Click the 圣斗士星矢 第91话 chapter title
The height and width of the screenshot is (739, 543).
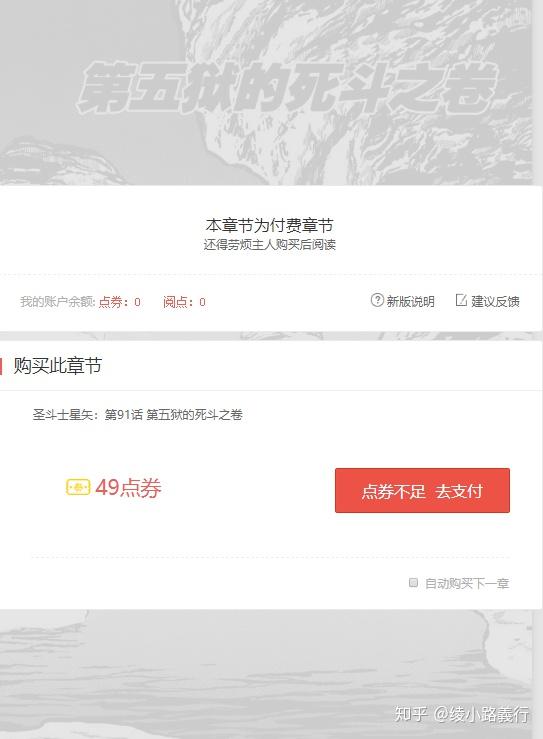pos(138,415)
